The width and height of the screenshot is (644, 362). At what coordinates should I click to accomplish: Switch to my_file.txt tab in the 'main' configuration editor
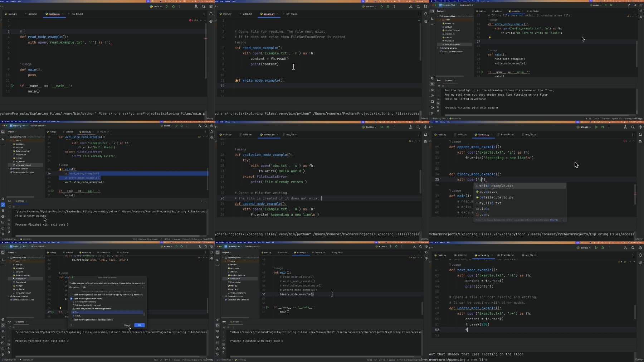tap(75, 14)
